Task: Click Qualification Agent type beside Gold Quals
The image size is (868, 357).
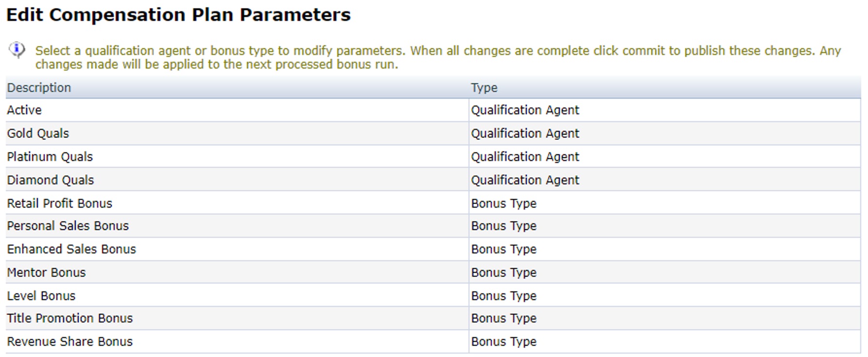Action: [x=525, y=134]
